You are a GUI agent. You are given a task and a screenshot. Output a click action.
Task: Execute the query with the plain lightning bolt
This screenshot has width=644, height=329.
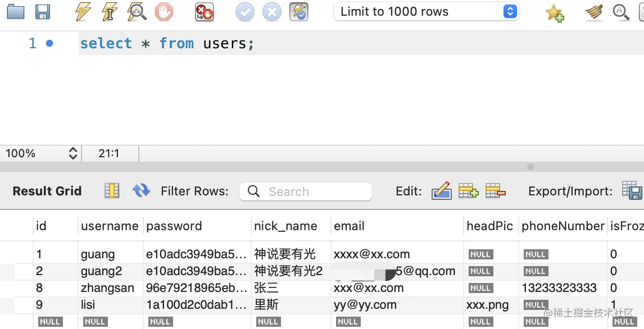tap(83, 12)
